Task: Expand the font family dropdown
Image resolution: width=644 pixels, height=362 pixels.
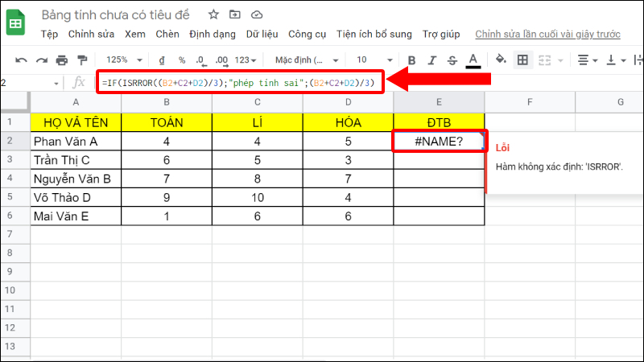Action: (x=299, y=60)
